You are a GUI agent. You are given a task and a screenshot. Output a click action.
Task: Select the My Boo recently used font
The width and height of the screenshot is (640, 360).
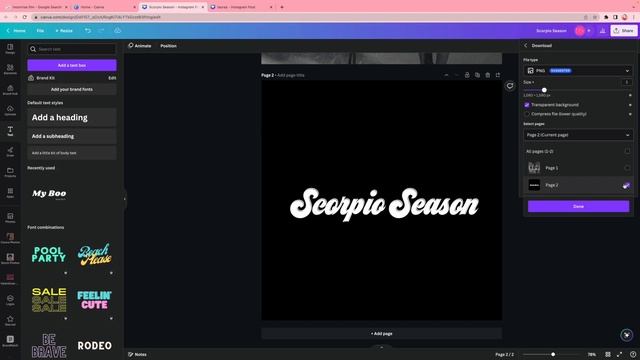49,193
